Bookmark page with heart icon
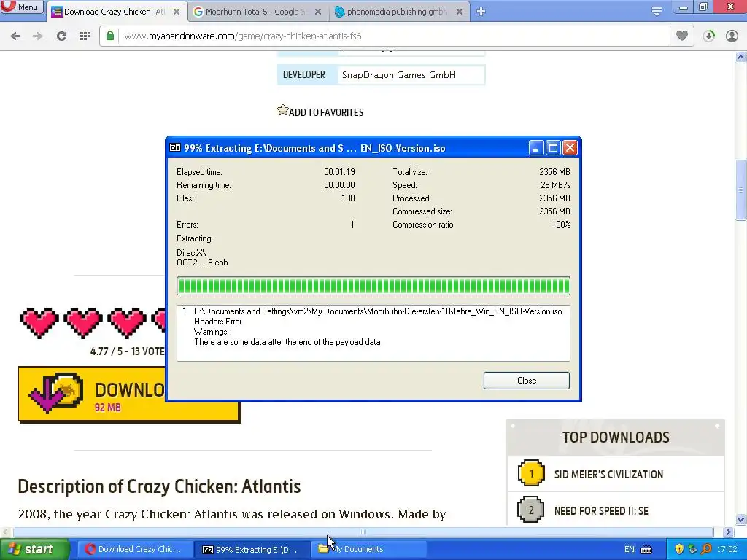The image size is (747, 560). (682, 36)
